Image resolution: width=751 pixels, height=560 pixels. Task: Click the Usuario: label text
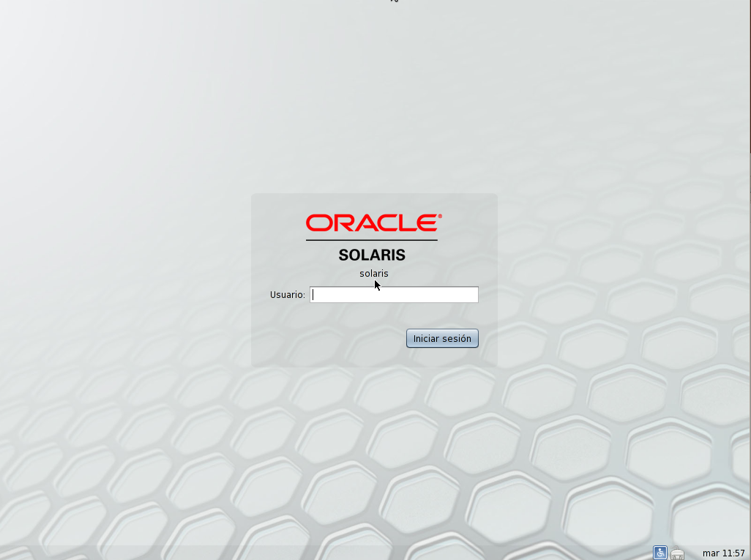pyautogui.click(x=287, y=294)
